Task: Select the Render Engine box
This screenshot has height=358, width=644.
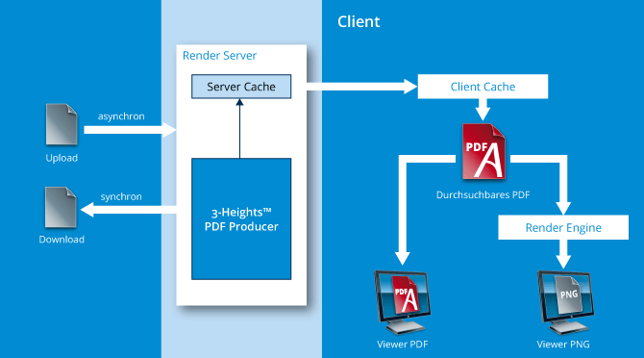Action: point(563,227)
